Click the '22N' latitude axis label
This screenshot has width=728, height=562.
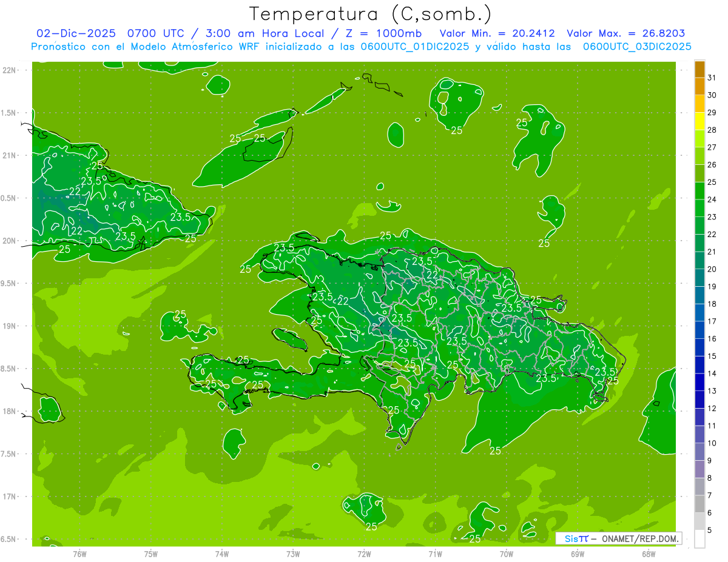click(x=9, y=70)
